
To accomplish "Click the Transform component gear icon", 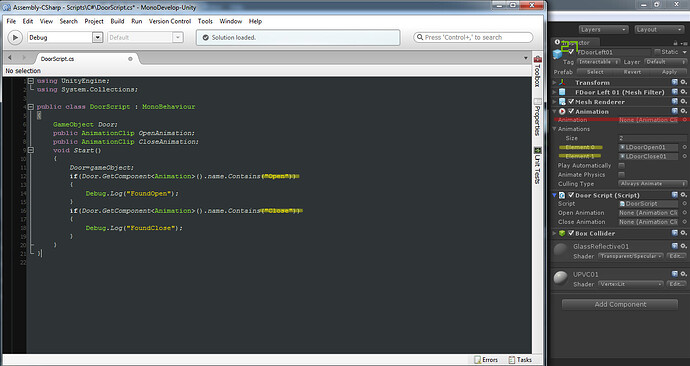I will coord(683,82).
